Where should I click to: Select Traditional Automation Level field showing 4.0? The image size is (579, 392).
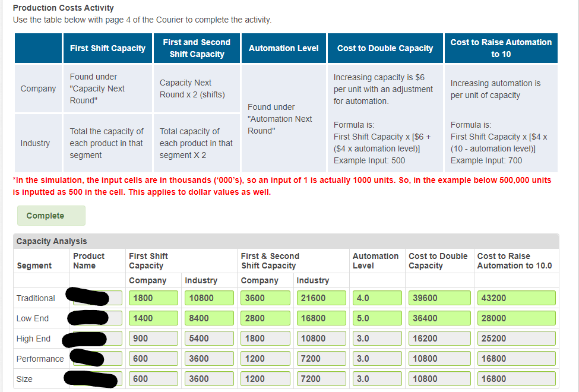pos(376,298)
